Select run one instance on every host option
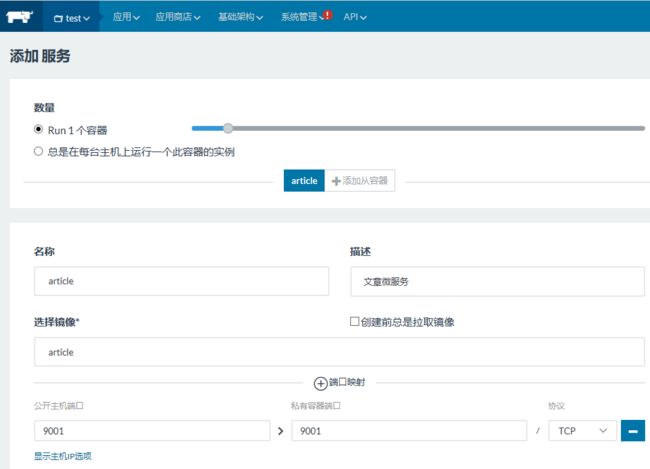 pyautogui.click(x=39, y=152)
